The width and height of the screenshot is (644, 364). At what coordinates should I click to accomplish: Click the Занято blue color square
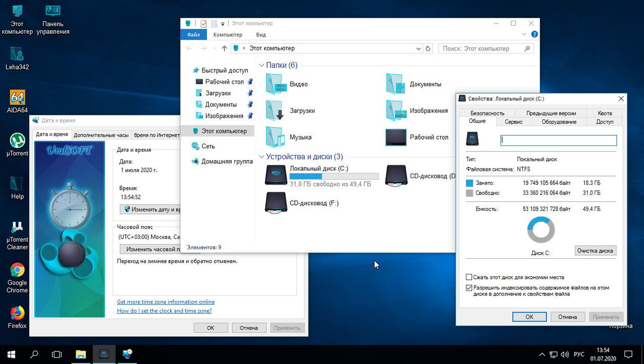coord(470,183)
